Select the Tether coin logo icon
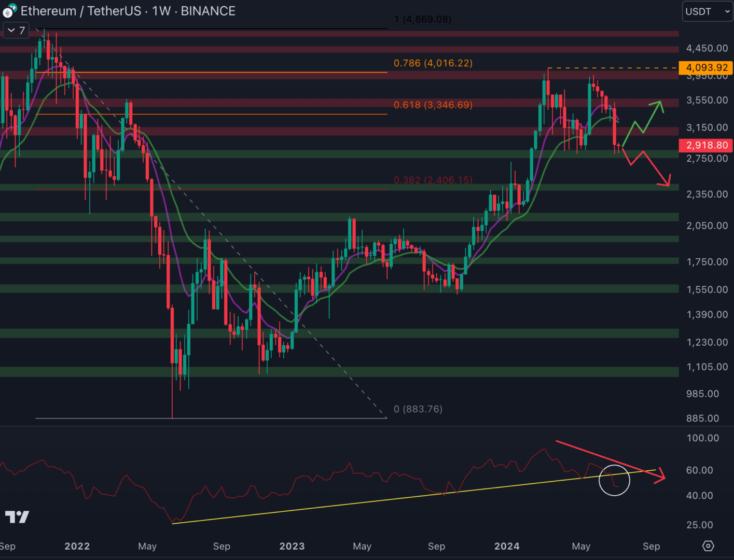Image resolution: width=734 pixels, height=560 pixels. (13, 7)
